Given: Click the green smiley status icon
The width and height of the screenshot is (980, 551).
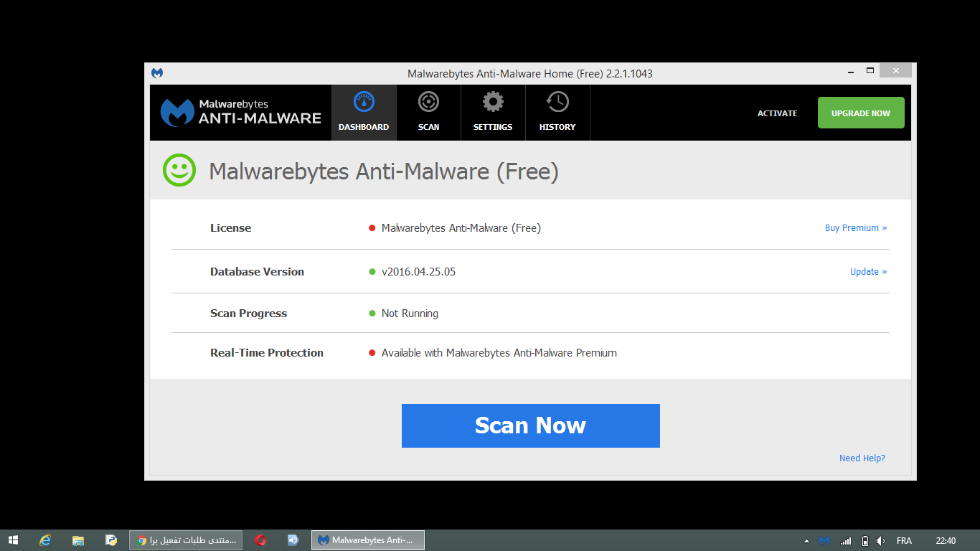Looking at the screenshot, I should pos(179,170).
